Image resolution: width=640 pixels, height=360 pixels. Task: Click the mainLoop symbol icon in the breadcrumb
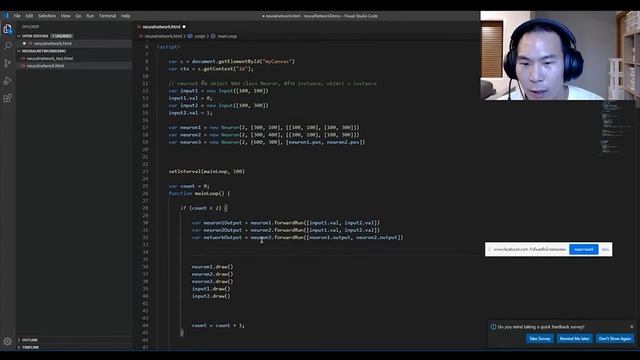click(x=213, y=36)
